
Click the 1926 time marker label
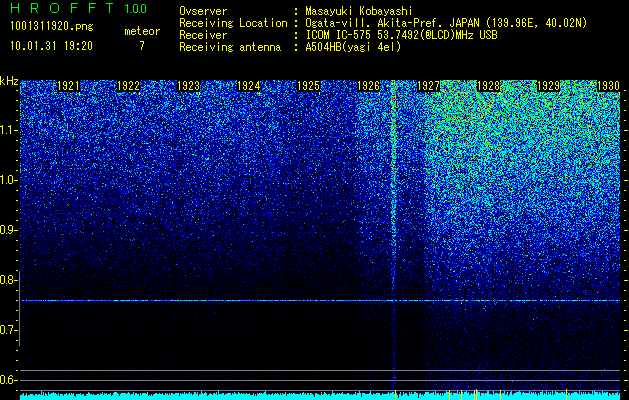tap(368, 86)
